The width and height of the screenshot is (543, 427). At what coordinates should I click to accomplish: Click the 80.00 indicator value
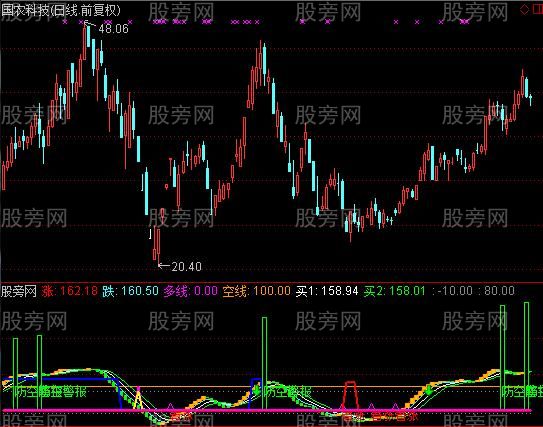click(499, 291)
